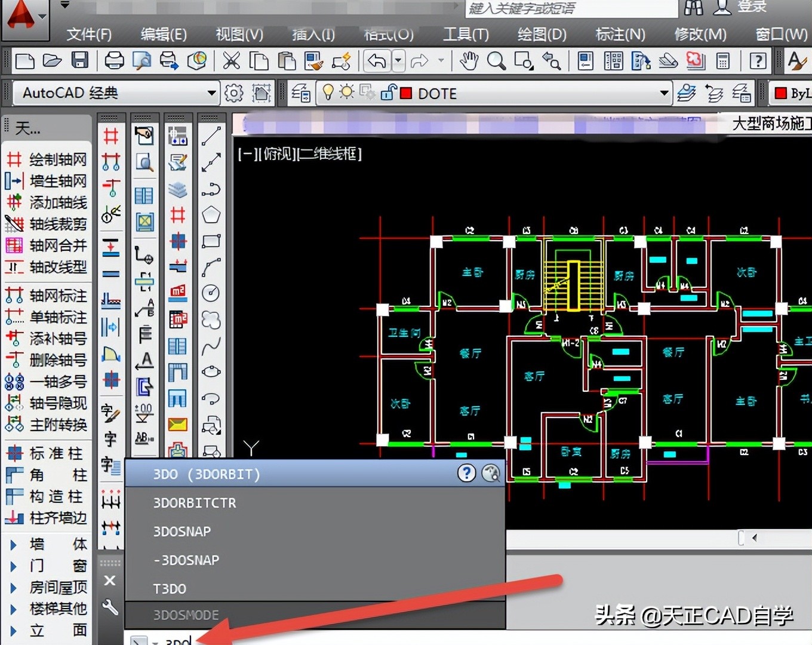Open the 绘图(D) menu
This screenshot has height=645, width=812.
542,34
